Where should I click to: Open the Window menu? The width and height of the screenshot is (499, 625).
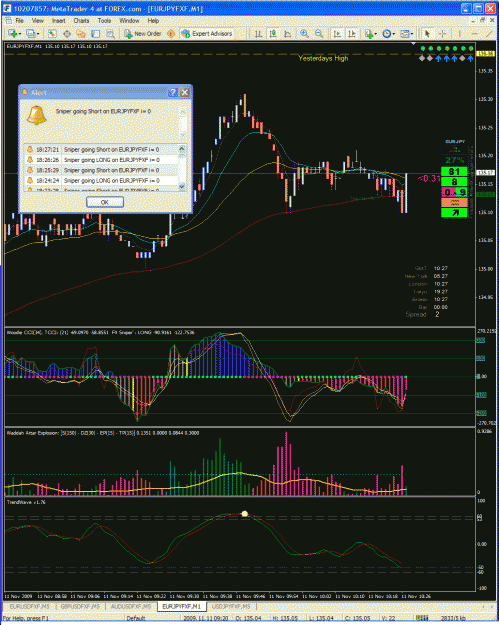[x=129, y=21]
